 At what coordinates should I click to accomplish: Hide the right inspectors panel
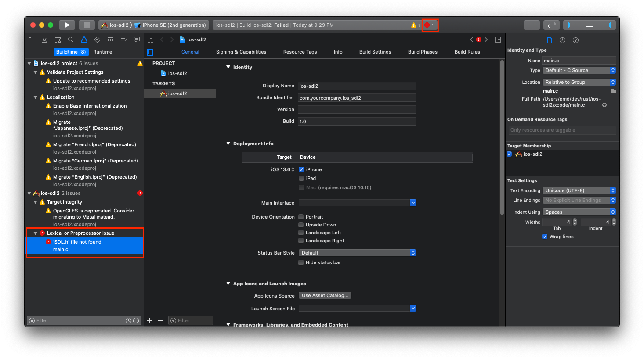pos(607,25)
